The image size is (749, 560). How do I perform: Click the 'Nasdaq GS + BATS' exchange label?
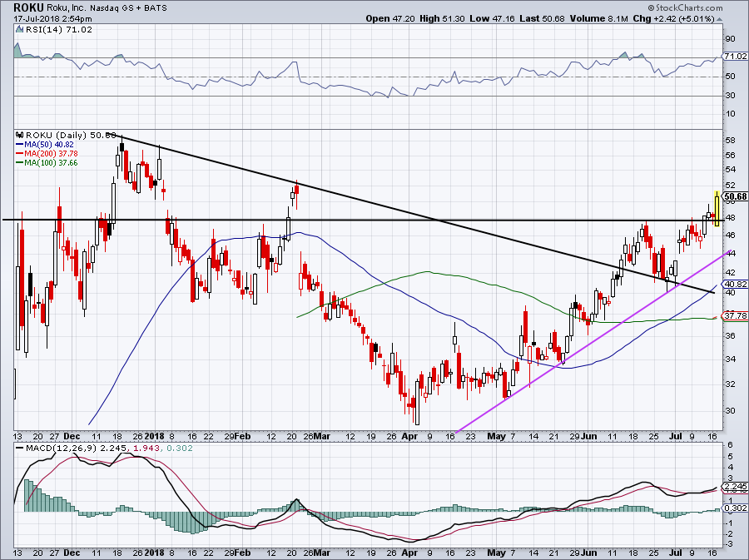click(129, 8)
